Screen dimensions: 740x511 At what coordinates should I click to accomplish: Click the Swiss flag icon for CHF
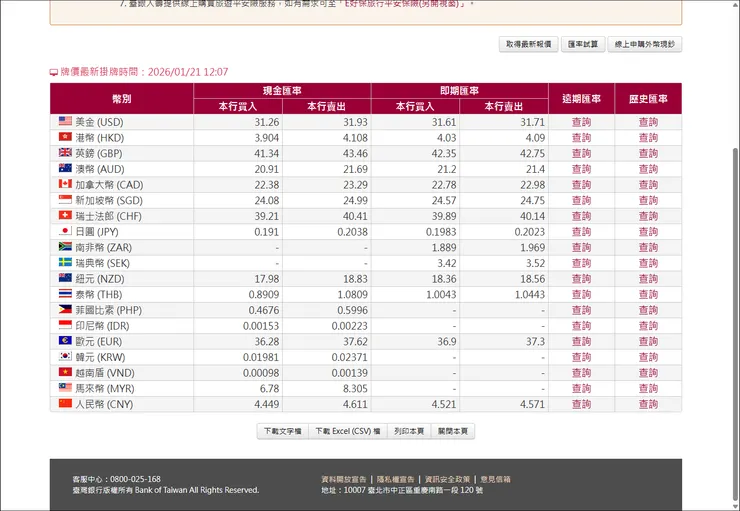(x=65, y=215)
